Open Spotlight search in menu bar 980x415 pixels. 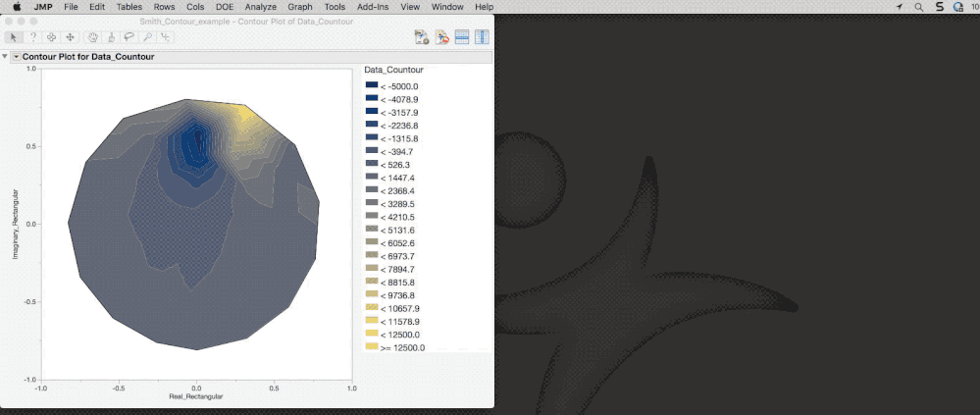point(918,7)
